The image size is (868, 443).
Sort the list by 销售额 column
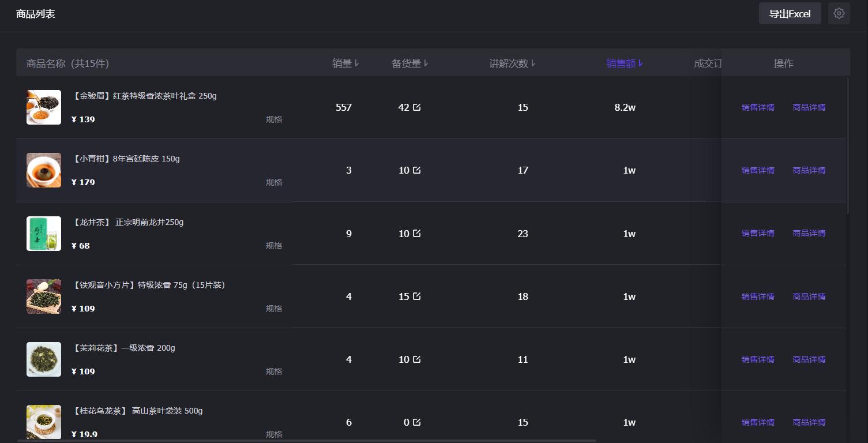coord(624,63)
